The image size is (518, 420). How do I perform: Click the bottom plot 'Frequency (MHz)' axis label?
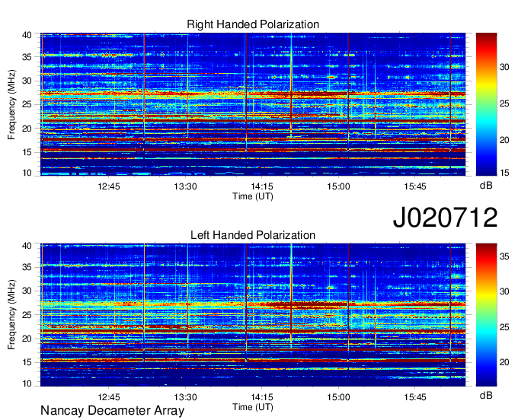point(11,315)
